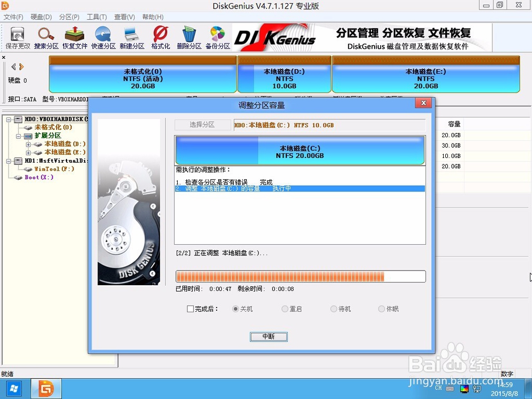This screenshot has height=399, width=532.
Task: Collapse the HD1:MsftVirtualDisk tree node
Action: coord(9,161)
